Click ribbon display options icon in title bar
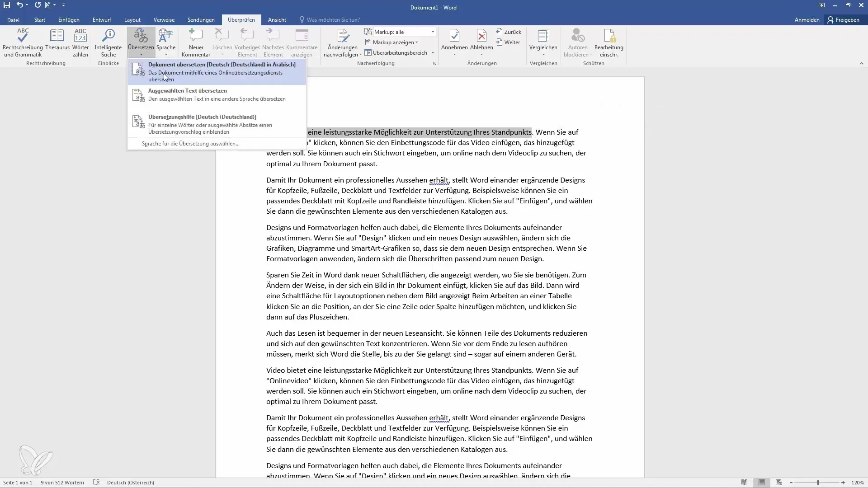The height and width of the screenshot is (488, 868). (x=821, y=5)
